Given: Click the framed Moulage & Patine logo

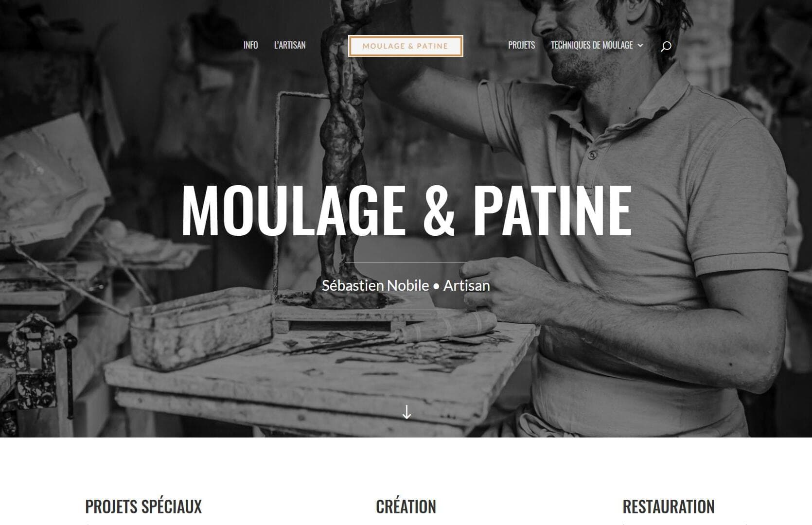Looking at the screenshot, I should pos(406,46).
